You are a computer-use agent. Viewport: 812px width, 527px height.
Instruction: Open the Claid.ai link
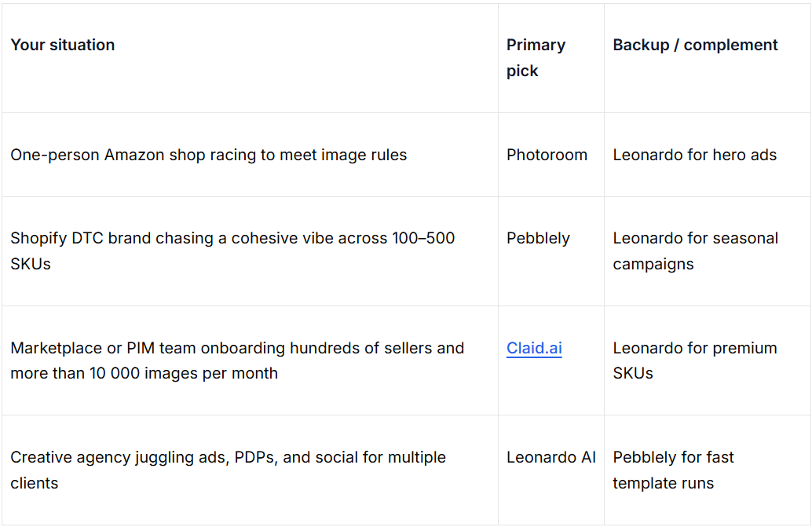(534, 348)
